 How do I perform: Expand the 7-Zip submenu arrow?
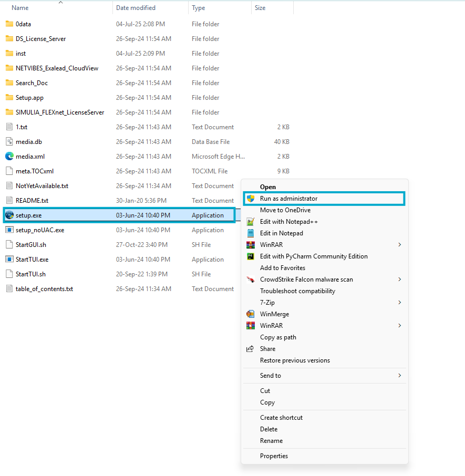399,302
